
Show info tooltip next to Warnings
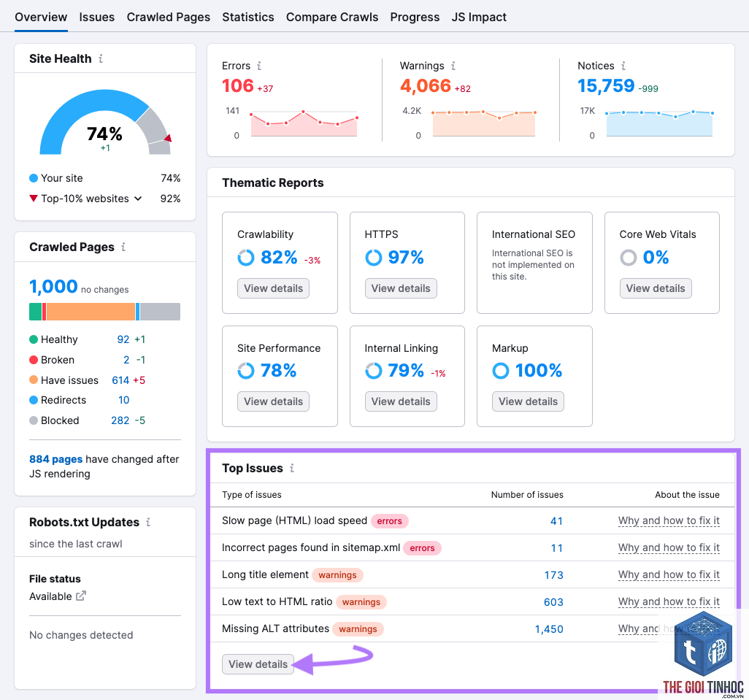coord(453,66)
